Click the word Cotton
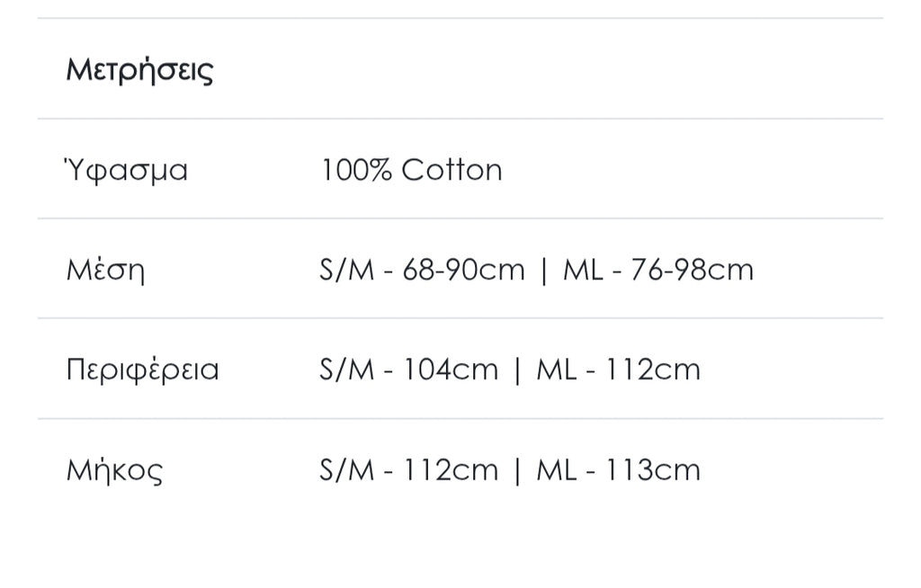 [452, 170]
